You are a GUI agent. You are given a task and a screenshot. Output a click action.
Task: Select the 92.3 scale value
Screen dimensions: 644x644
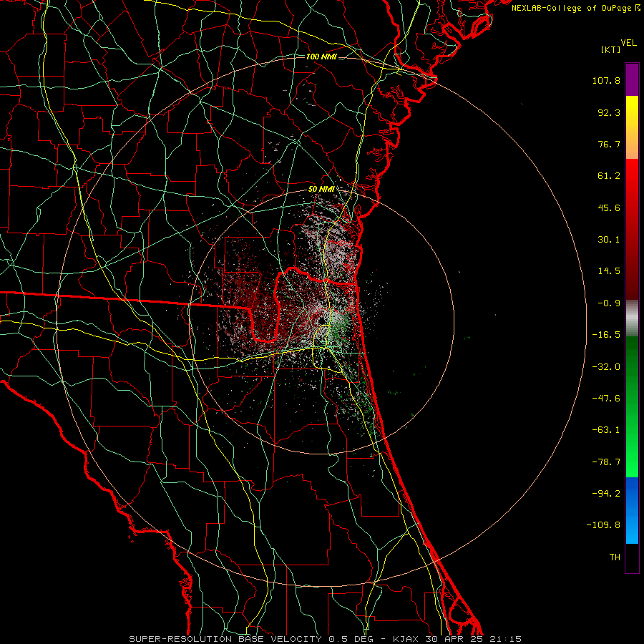click(x=609, y=112)
